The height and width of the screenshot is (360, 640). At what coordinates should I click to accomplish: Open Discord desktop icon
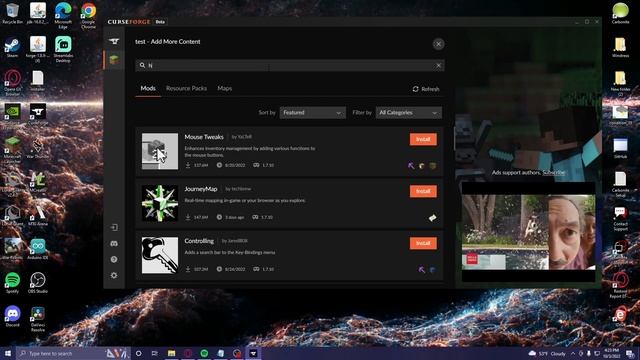click(x=12, y=316)
